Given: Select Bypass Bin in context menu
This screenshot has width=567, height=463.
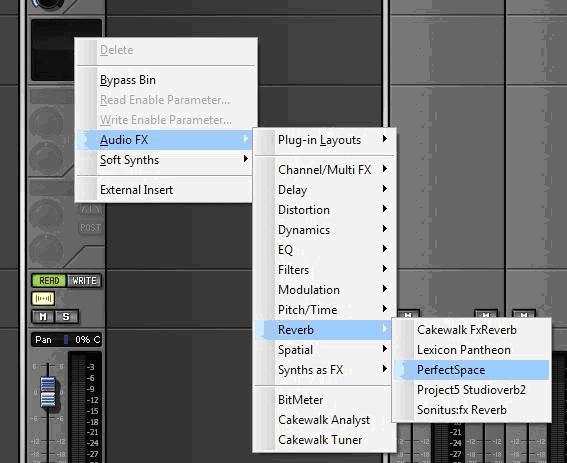Looking at the screenshot, I should point(165,80).
